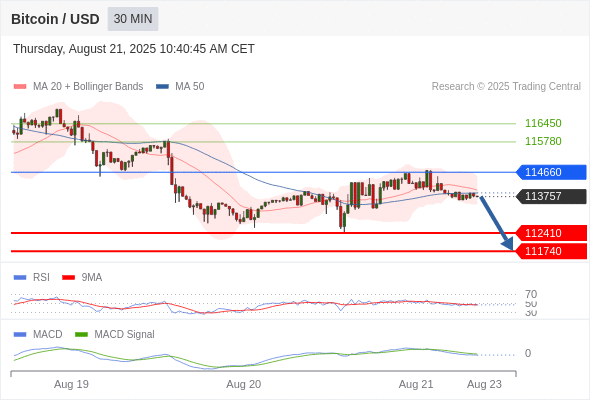The image size is (590, 400).
Task: Click the RSI legend swatch
Action: [x=20, y=278]
